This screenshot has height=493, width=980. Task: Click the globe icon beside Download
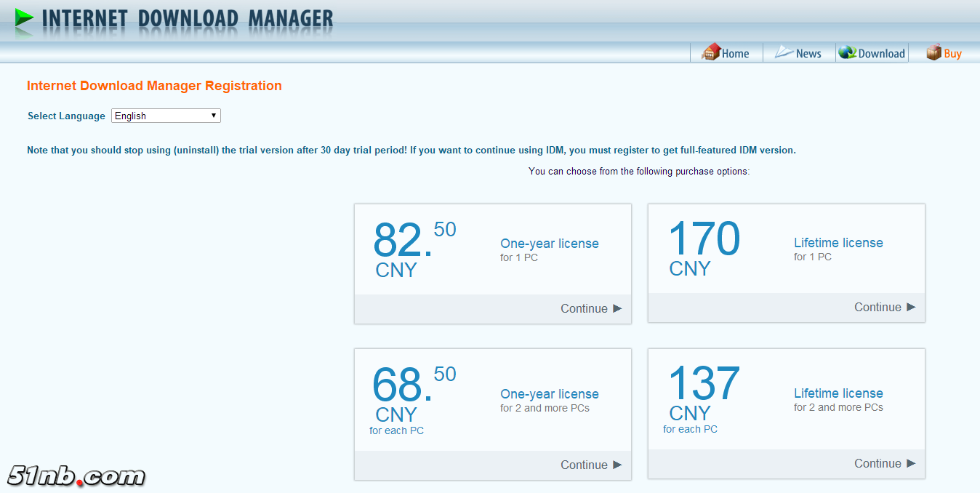click(847, 52)
